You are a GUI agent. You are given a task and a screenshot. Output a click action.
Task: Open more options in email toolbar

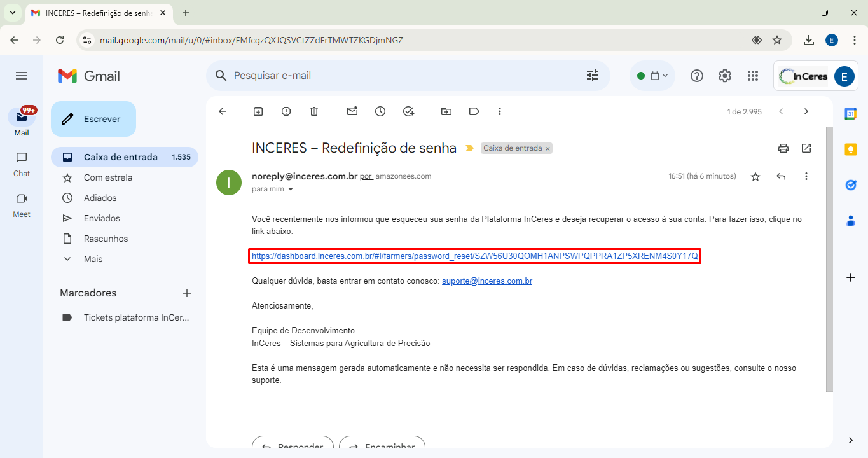coord(500,111)
